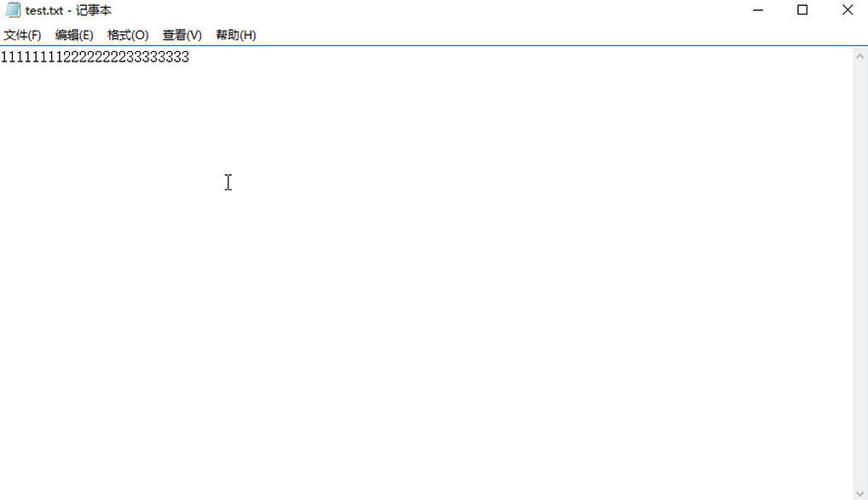Minimize the Notepad window
The height and width of the screenshot is (500, 868).
[758, 10]
